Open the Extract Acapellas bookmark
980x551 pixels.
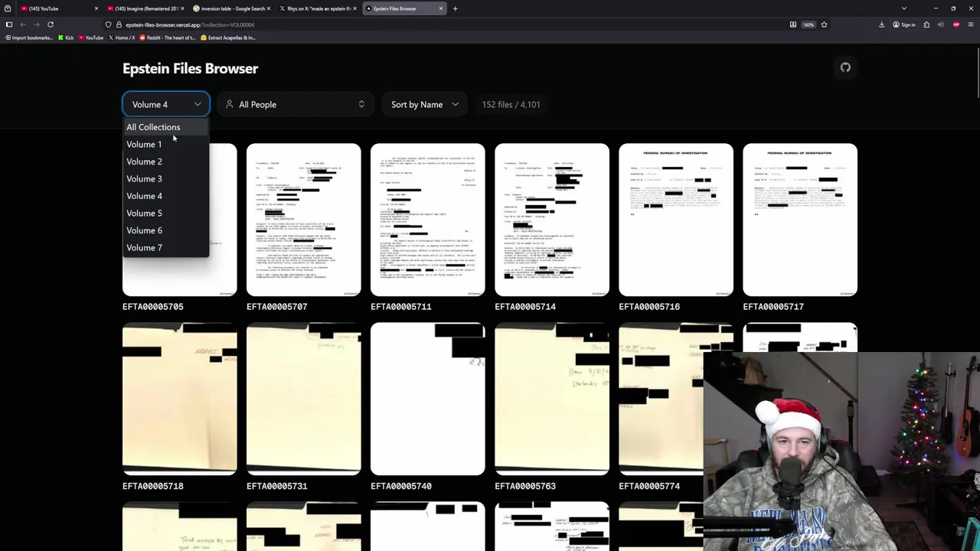coord(228,37)
